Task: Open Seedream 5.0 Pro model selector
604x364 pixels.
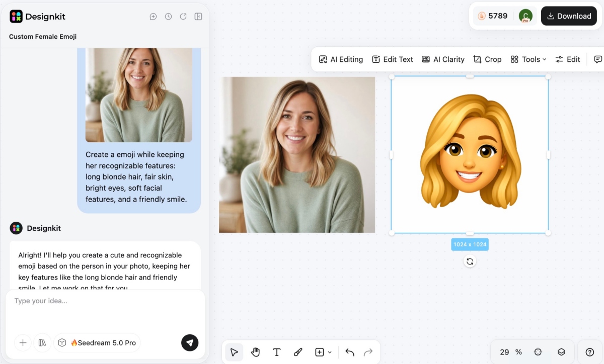Action: (x=97, y=343)
